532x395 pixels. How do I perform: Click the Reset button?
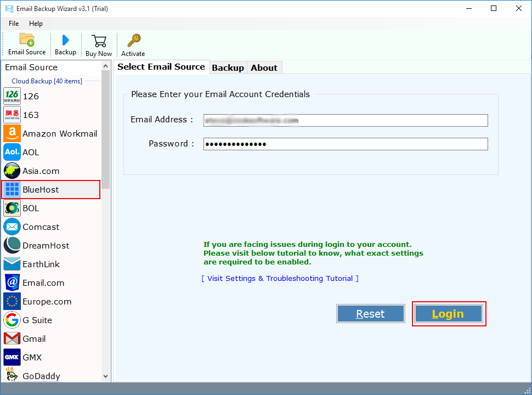click(371, 314)
